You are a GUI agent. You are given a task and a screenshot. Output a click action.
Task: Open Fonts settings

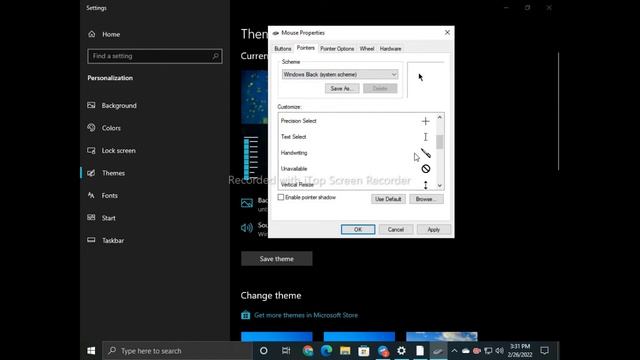102,196
